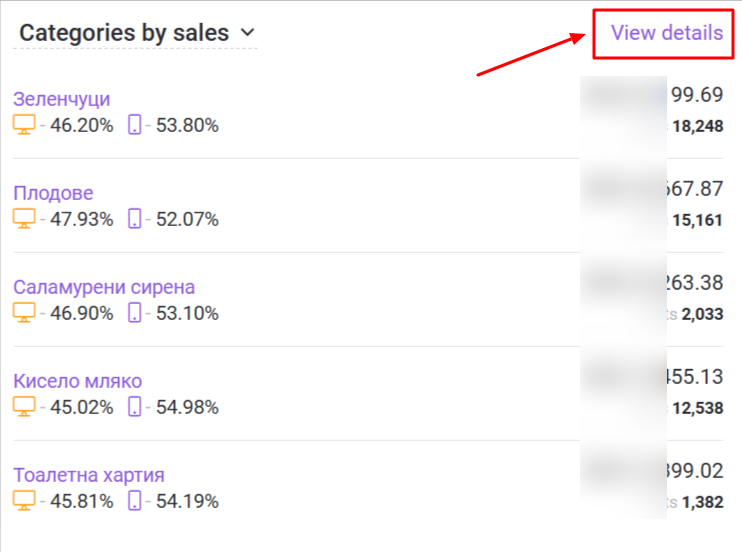
Task: Open the View details link
Action: click(667, 33)
